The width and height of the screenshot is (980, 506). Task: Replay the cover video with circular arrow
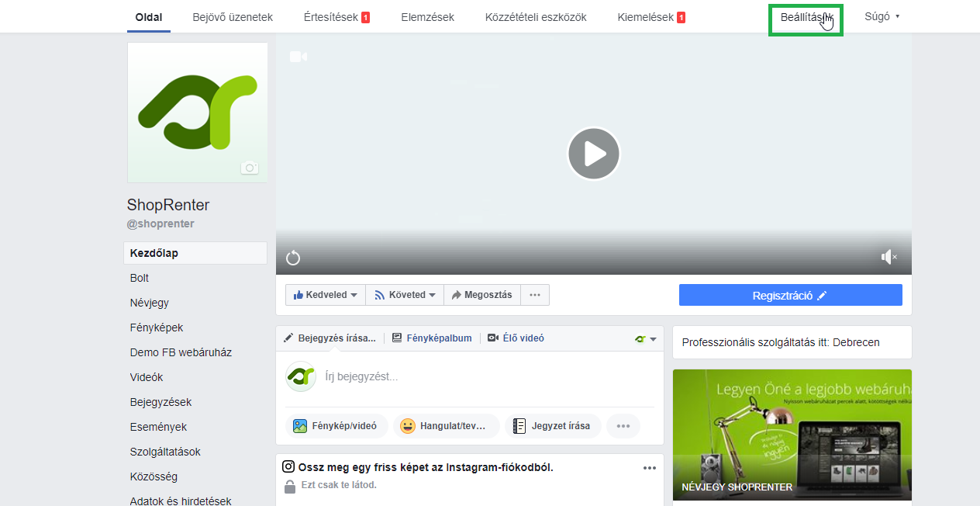293,258
